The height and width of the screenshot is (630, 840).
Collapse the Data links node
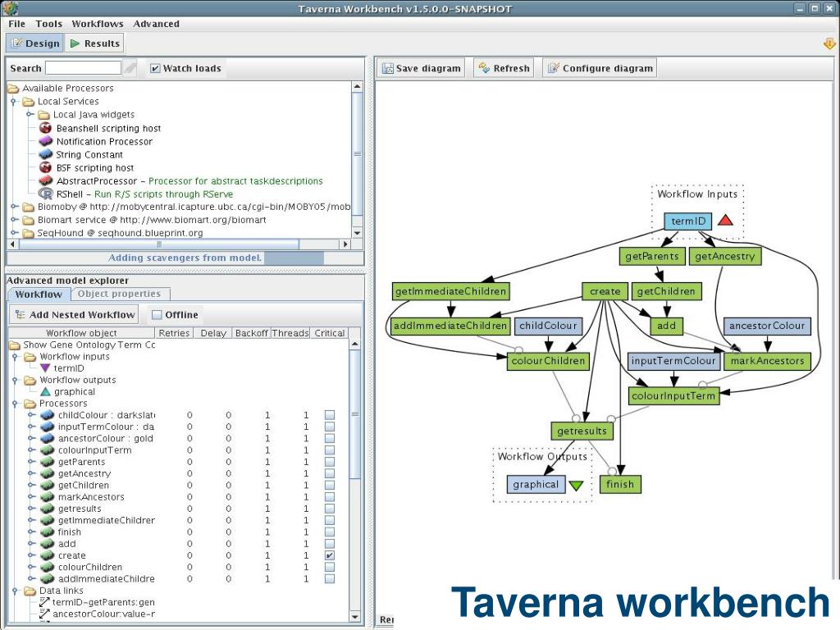pos(16,591)
